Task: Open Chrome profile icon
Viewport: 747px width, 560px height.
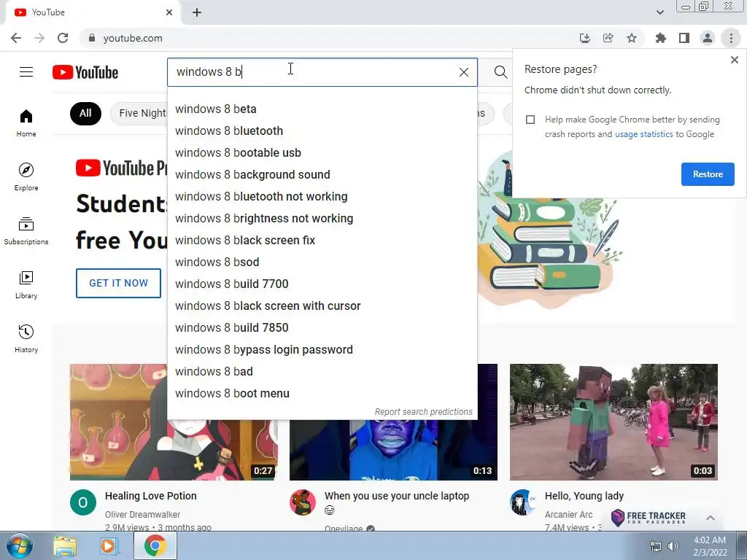Action: [x=708, y=38]
